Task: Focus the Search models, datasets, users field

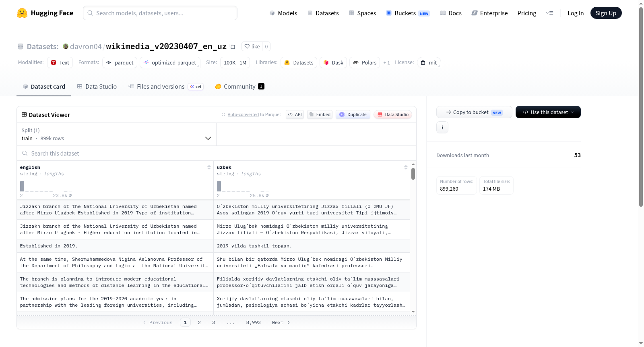Action: (160, 13)
